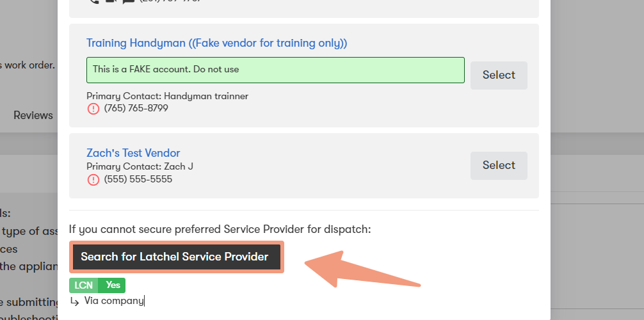
Task: Click the warning icon beside (765) 765-8799
Action: click(x=93, y=109)
